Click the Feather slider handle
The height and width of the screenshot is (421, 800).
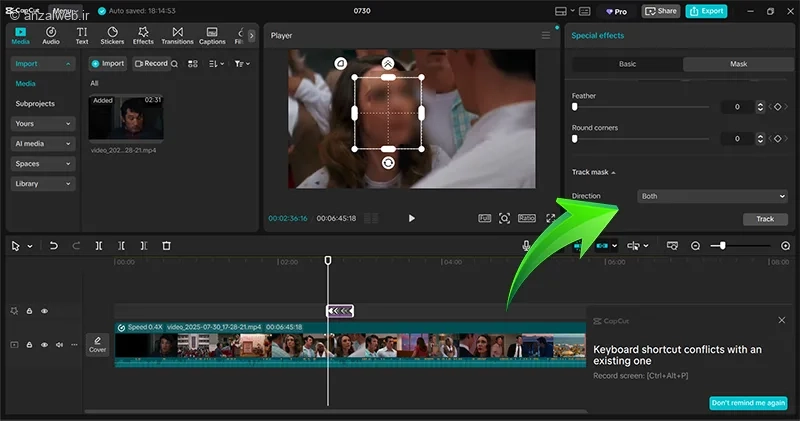(x=575, y=107)
